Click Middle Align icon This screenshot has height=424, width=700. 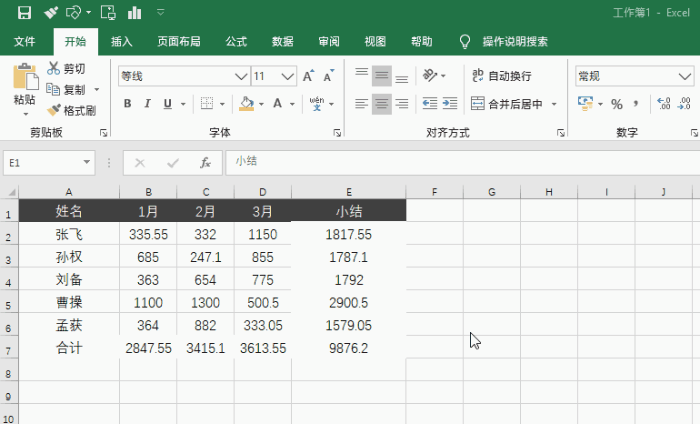pos(382,75)
